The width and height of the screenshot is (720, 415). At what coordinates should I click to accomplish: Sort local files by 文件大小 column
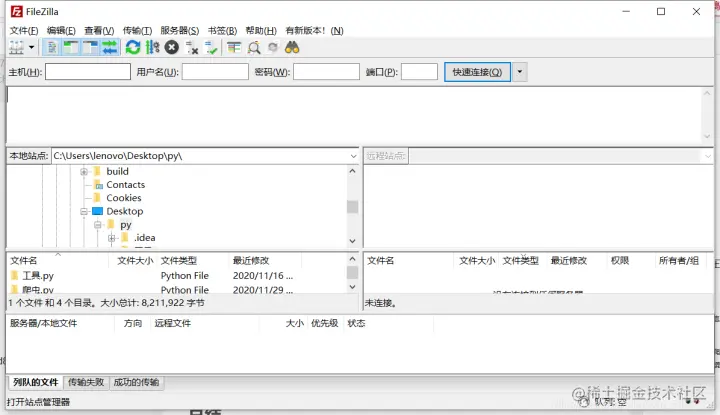click(135, 261)
